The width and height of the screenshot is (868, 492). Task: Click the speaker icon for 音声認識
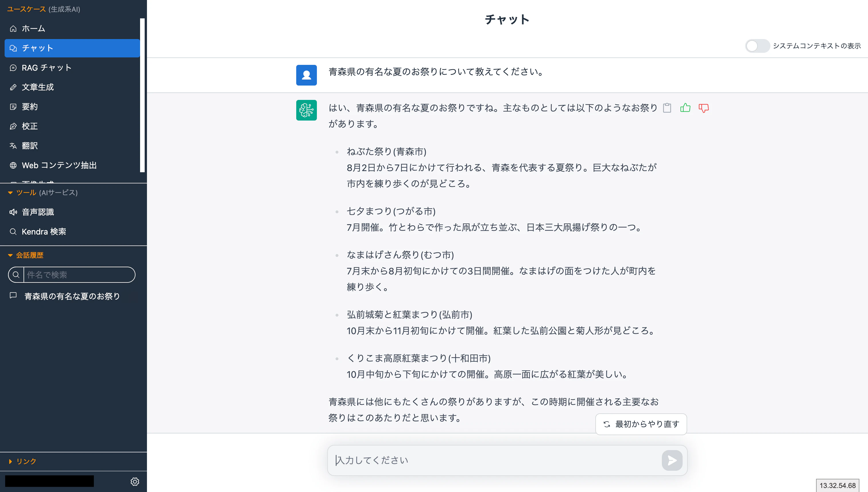click(13, 212)
